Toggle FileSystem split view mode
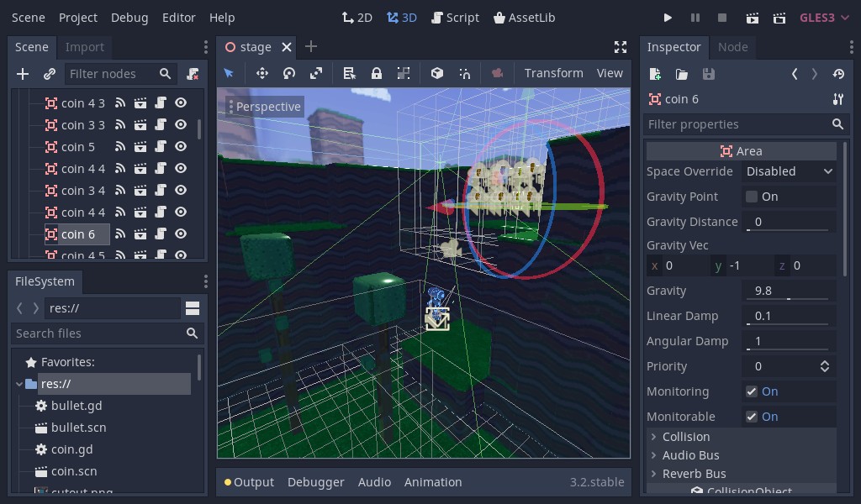 (x=193, y=309)
